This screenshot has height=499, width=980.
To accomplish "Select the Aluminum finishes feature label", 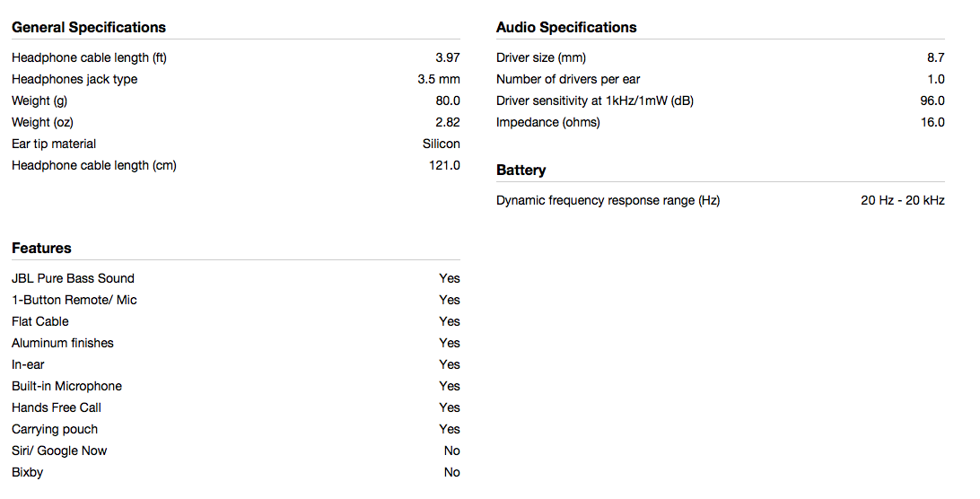I will point(63,344).
